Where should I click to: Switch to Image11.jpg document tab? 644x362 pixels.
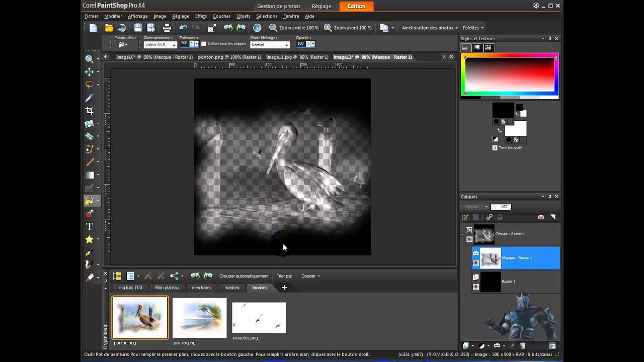click(297, 57)
